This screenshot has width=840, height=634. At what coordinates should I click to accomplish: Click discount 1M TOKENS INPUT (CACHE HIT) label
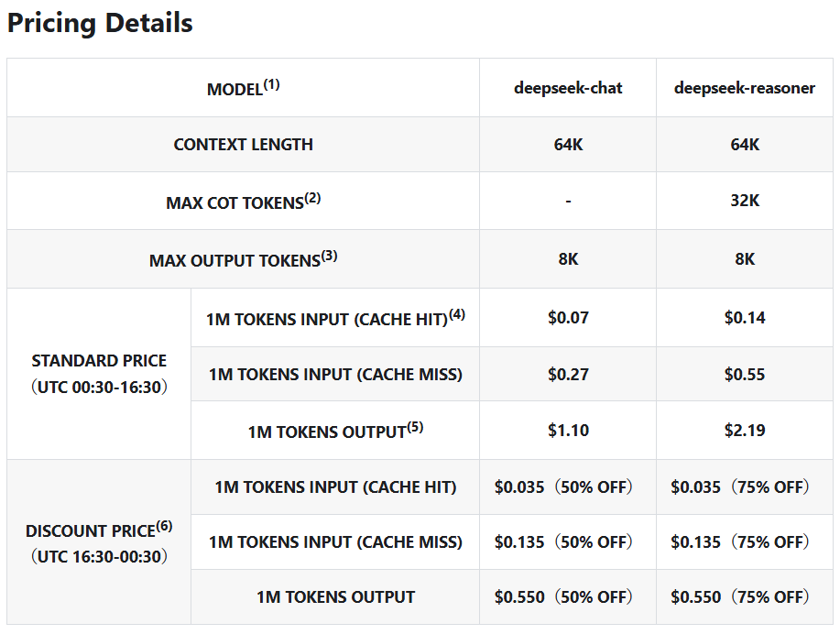pos(335,486)
